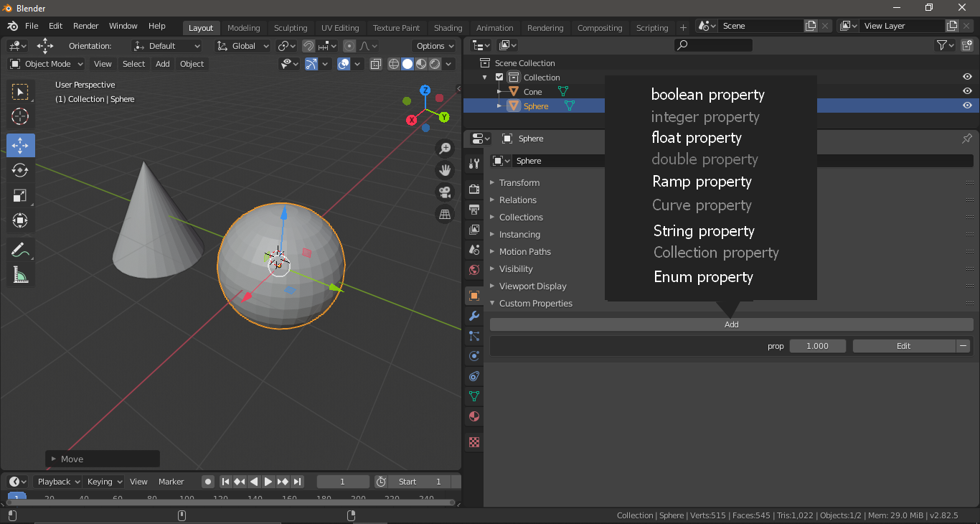Open the Material properties tab
Image resolution: width=980 pixels, height=524 pixels.
pos(473,416)
